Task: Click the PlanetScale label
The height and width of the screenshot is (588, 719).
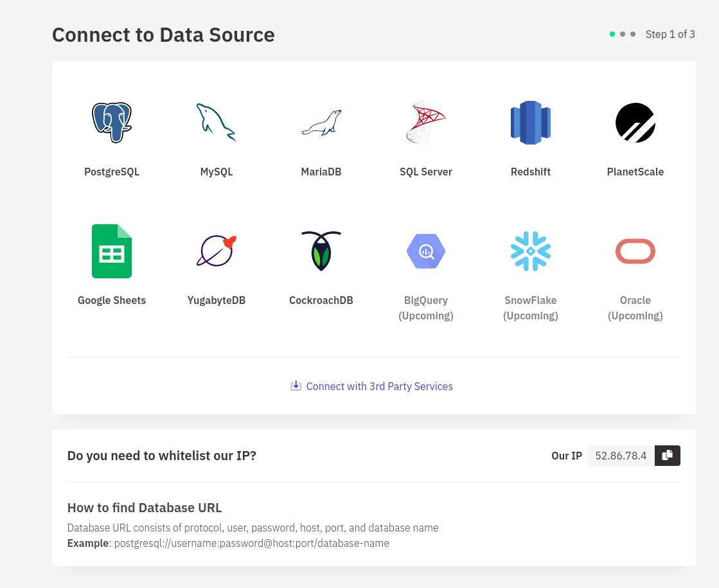Action: (x=635, y=172)
